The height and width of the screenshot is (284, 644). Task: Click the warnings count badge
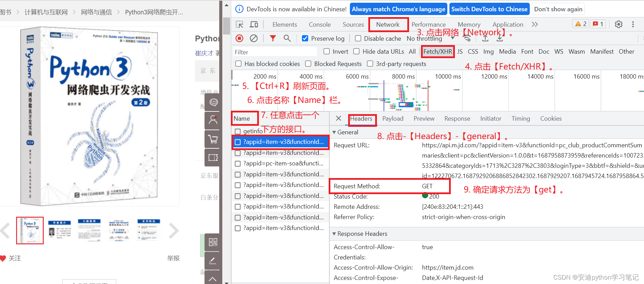[x=581, y=24]
